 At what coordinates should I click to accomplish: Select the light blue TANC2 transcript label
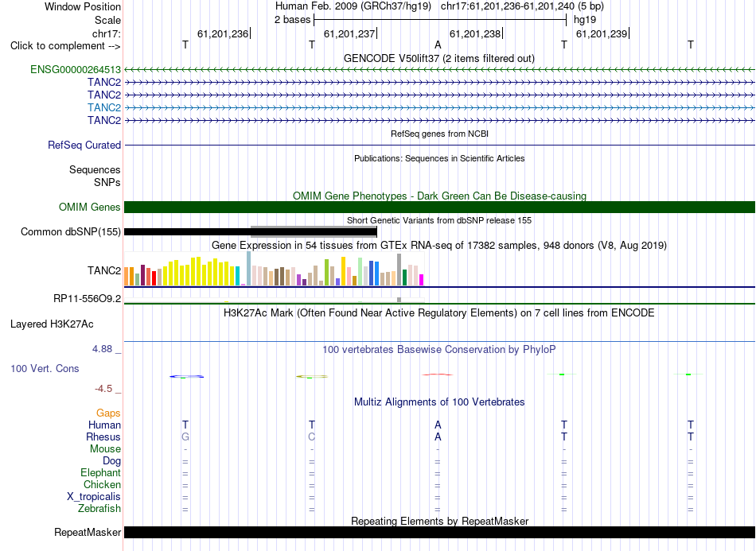(x=104, y=107)
